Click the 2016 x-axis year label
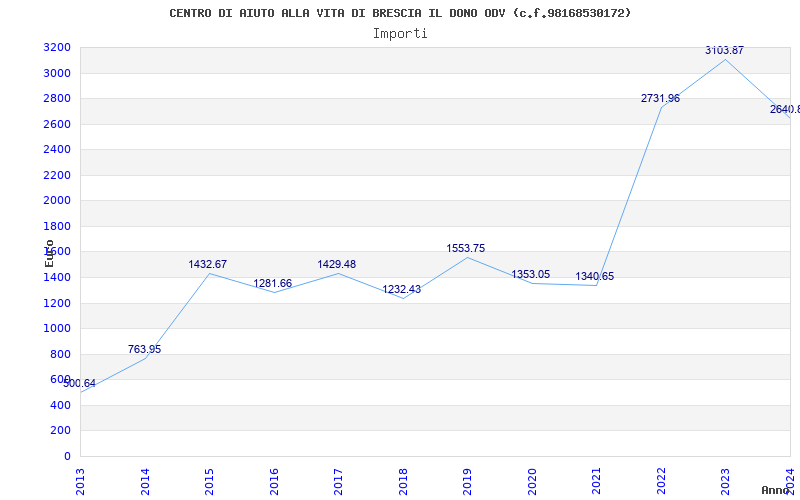Viewport: 800px width, 500px height. click(274, 481)
